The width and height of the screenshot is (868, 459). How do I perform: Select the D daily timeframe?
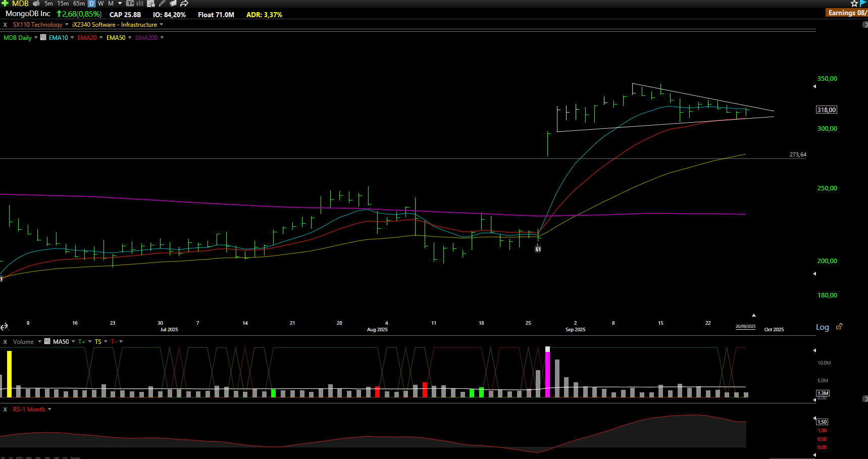(x=91, y=4)
